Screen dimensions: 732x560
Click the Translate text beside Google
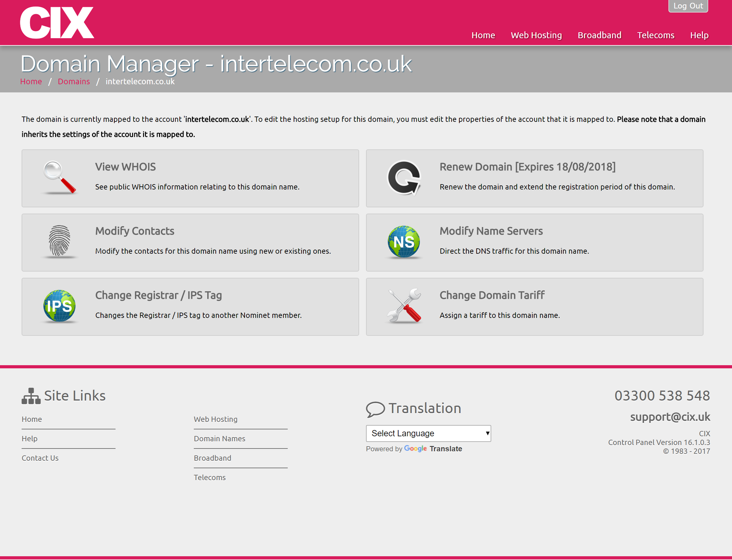click(446, 449)
